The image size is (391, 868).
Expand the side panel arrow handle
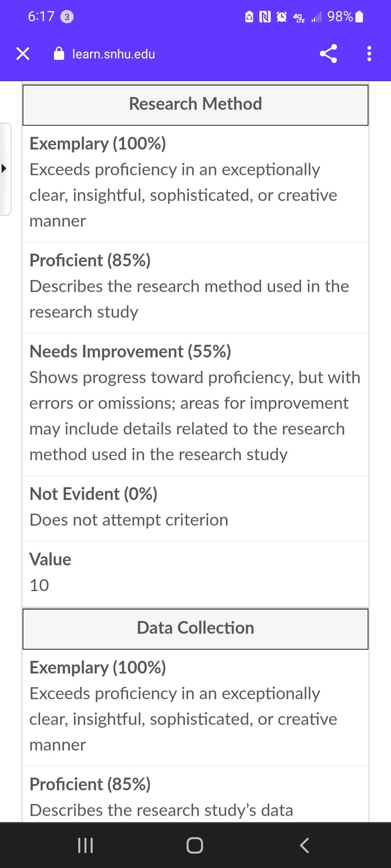coord(5,169)
